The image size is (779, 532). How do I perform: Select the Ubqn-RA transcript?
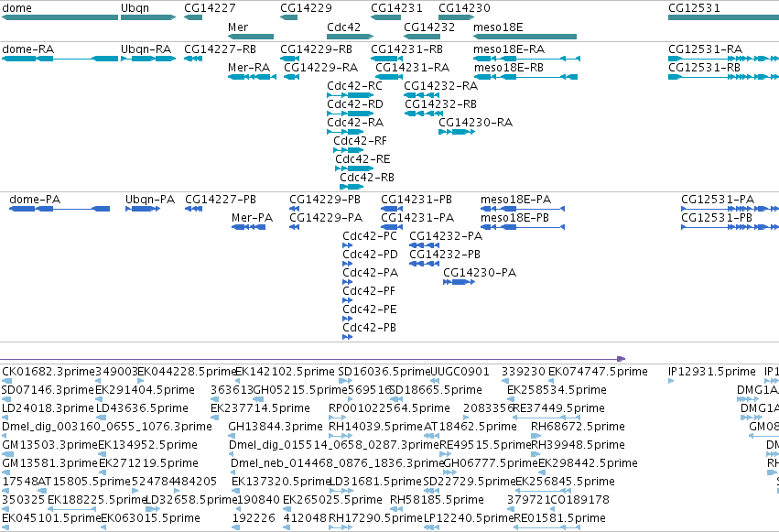148,59
